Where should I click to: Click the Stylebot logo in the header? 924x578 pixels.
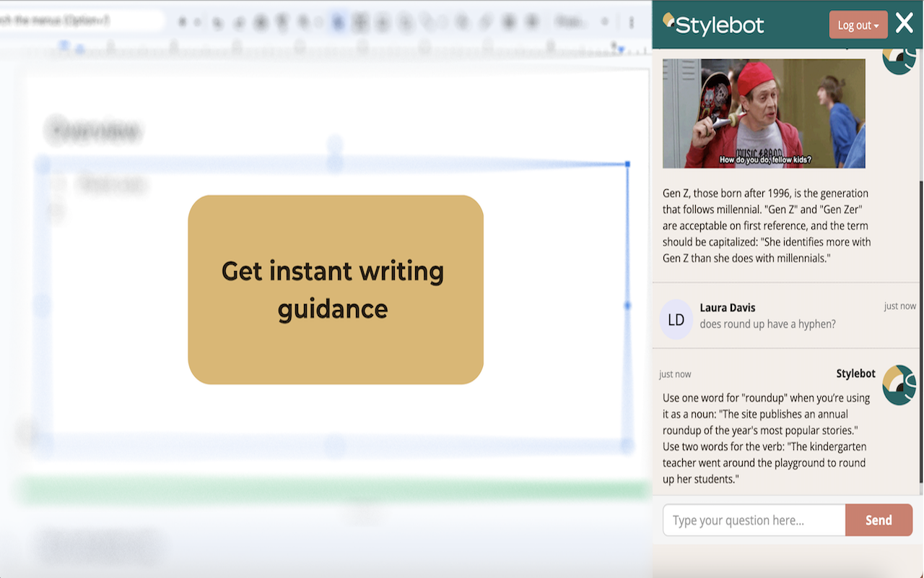pos(713,24)
